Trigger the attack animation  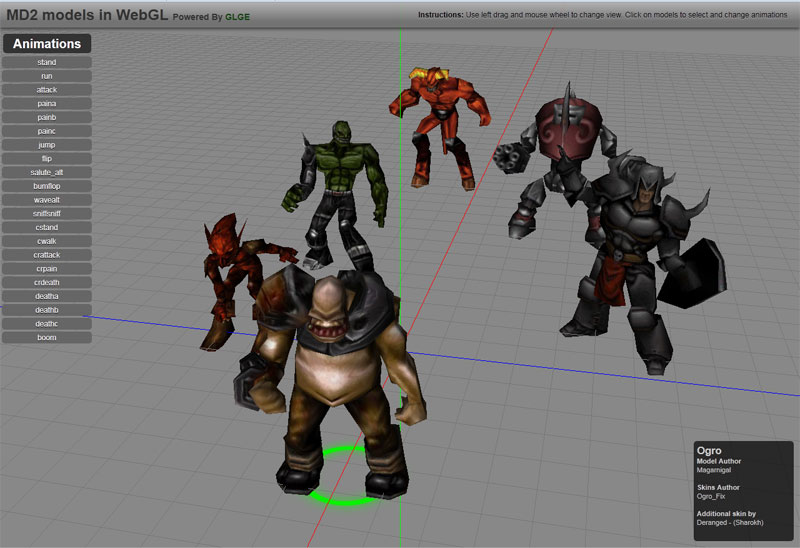(x=47, y=90)
